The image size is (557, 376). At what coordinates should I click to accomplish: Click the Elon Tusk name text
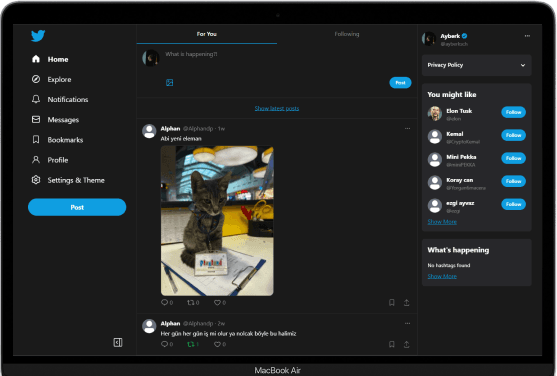point(459,111)
